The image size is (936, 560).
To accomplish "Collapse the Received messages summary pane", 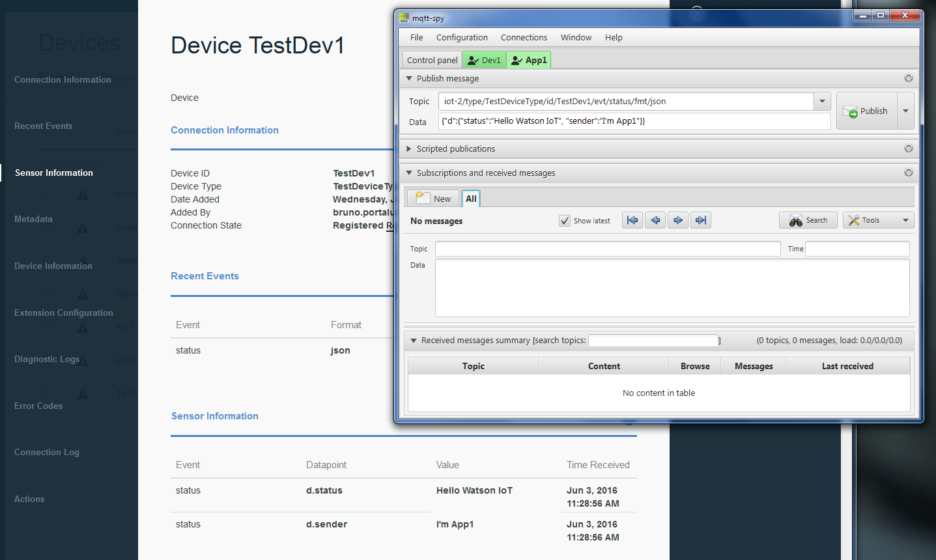I will coord(414,341).
